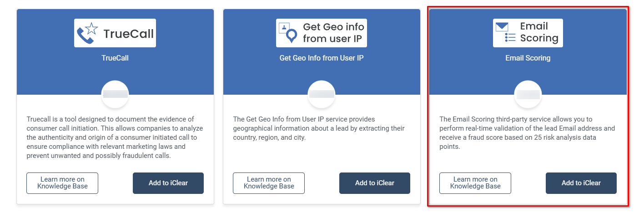Open the TrueCall Knowledge Base article

(62, 183)
